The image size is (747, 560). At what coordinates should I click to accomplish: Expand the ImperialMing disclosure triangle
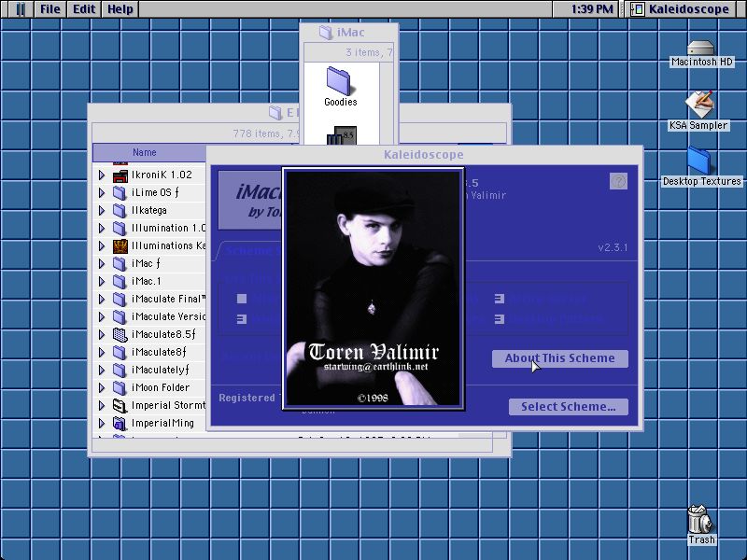tap(102, 424)
